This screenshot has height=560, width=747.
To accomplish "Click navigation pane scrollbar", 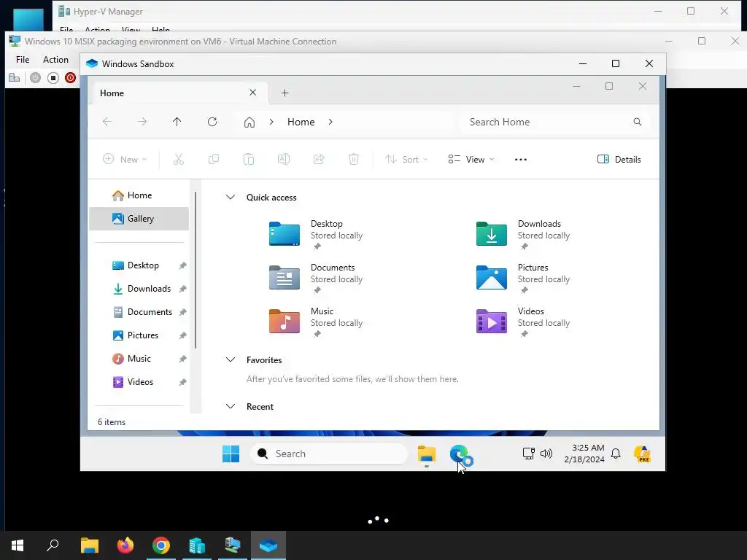I will (196, 270).
